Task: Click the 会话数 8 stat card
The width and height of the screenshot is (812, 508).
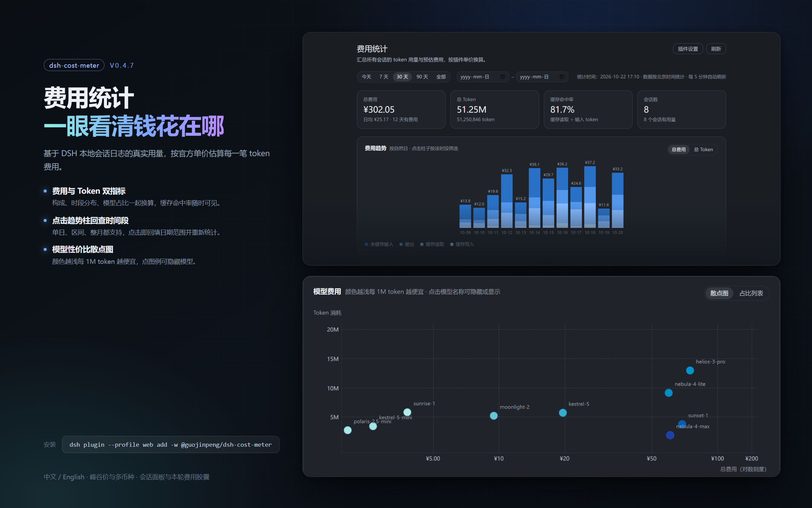Action: coord(681,109)
